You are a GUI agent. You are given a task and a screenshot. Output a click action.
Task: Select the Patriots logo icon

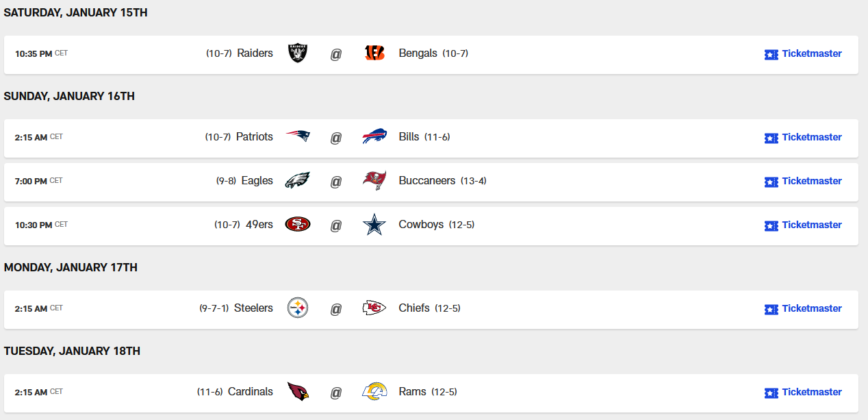[298, 136]
